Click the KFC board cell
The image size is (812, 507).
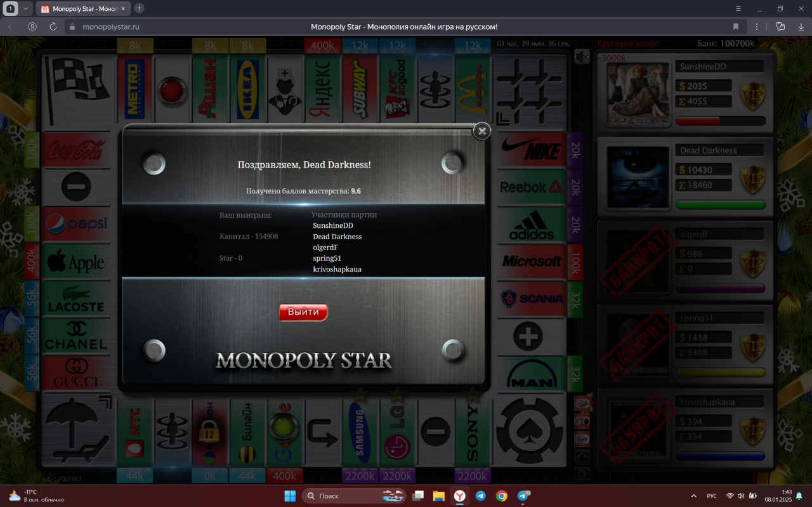pyautogui.click(x=397, y=88)
